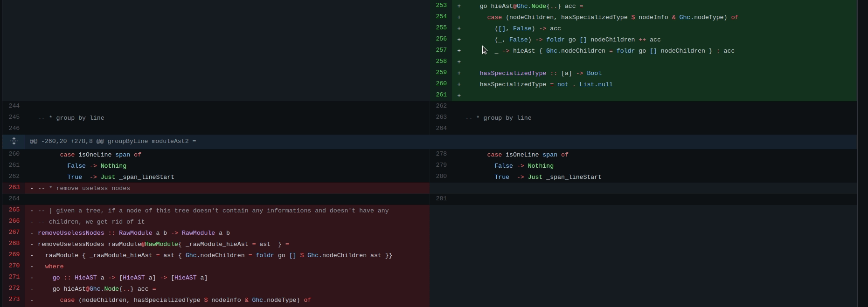This screenshot has width=868, height=307.
Task: Click deleted signature 'removeUselessNodes :: RawModule a b -> RawModule a b'
Action: [134, 233]
